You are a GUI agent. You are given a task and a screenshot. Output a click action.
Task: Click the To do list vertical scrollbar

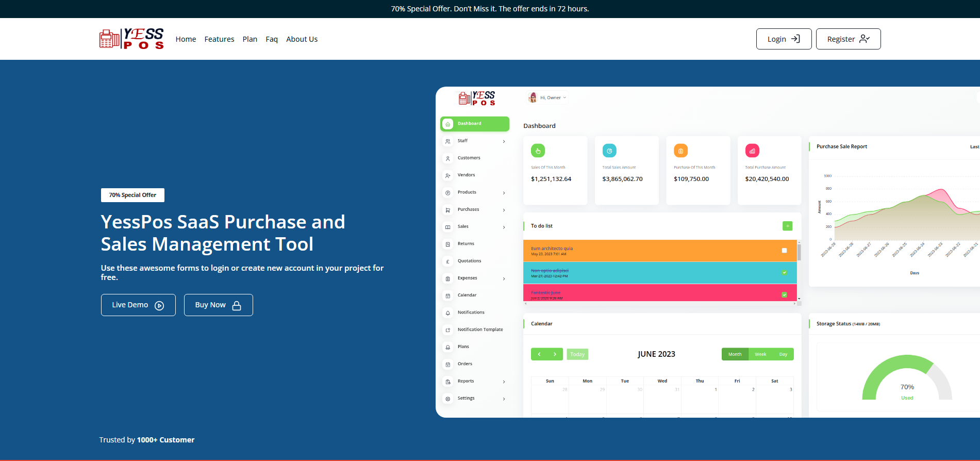pyautogui.click(x=799, y=253)
